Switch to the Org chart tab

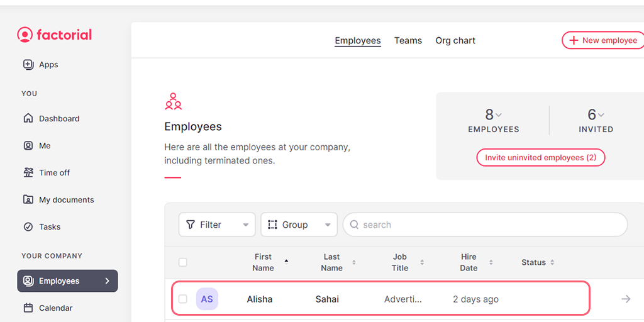point(455,40)
